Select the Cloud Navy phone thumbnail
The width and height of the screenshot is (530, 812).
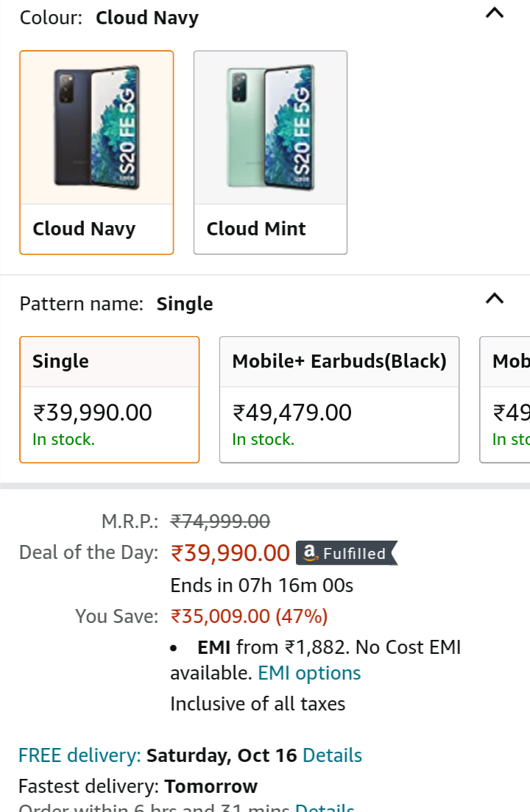pos(96,128)
